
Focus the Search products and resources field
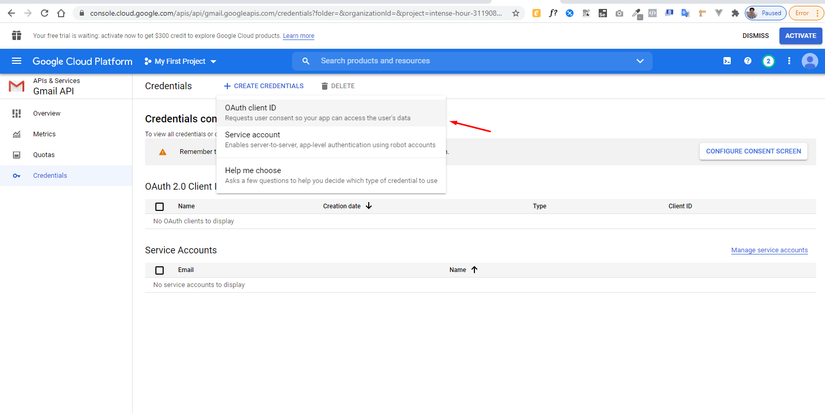click(471, 61)
